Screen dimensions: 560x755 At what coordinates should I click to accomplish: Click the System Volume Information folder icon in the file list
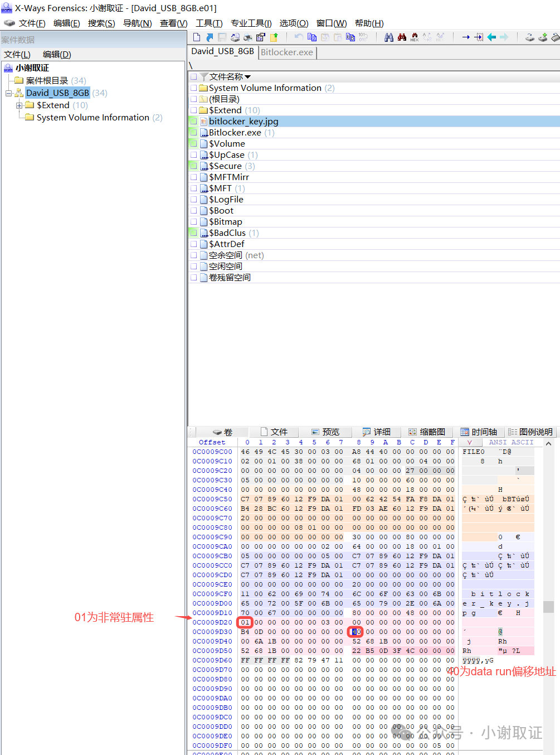(203, 88)
